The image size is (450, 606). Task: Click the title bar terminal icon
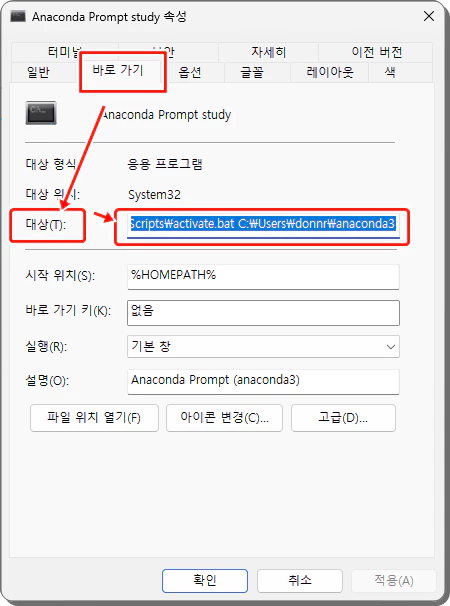(x=18, y=17)
